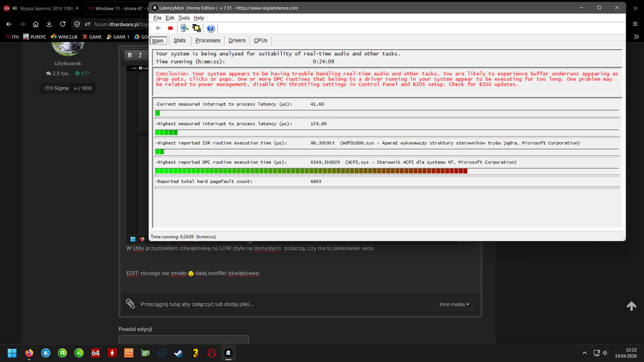The image size is (644, 362).
Task: Click the hard pagefault count value 6803
Action: [x=316, y=182]
